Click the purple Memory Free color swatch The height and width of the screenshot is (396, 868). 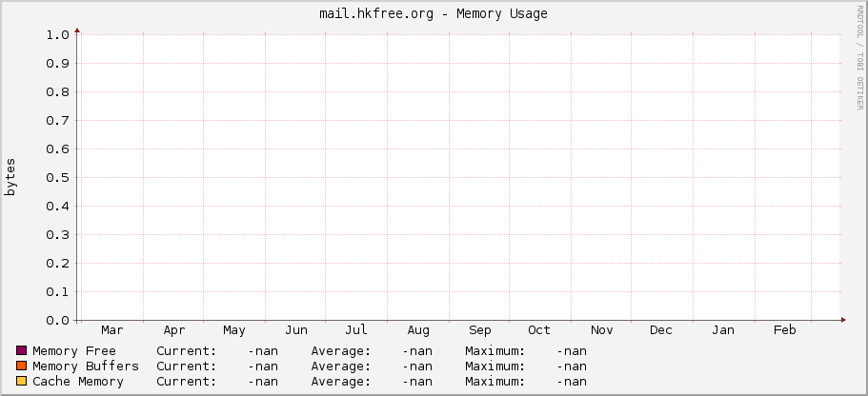point(22,350)
